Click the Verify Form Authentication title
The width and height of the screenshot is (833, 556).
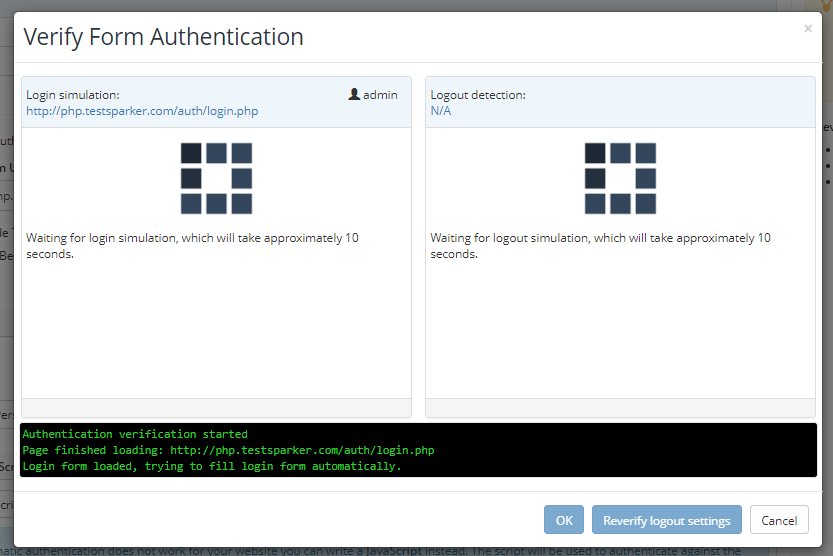tap(164, 37)
